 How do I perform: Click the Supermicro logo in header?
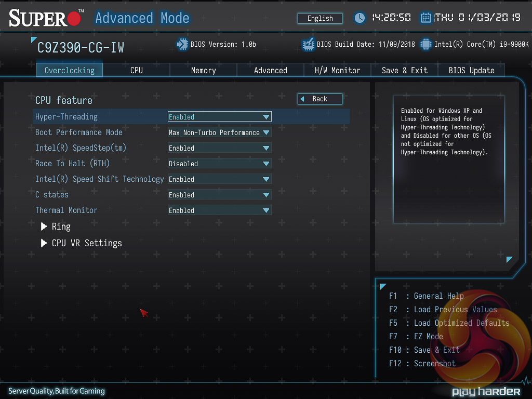click(46, 18)
